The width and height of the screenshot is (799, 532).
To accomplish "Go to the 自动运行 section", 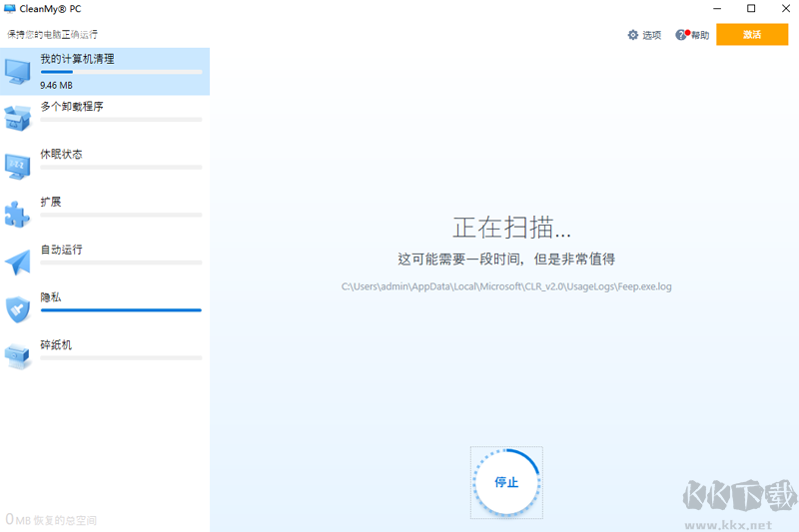I will coord(105,263).
